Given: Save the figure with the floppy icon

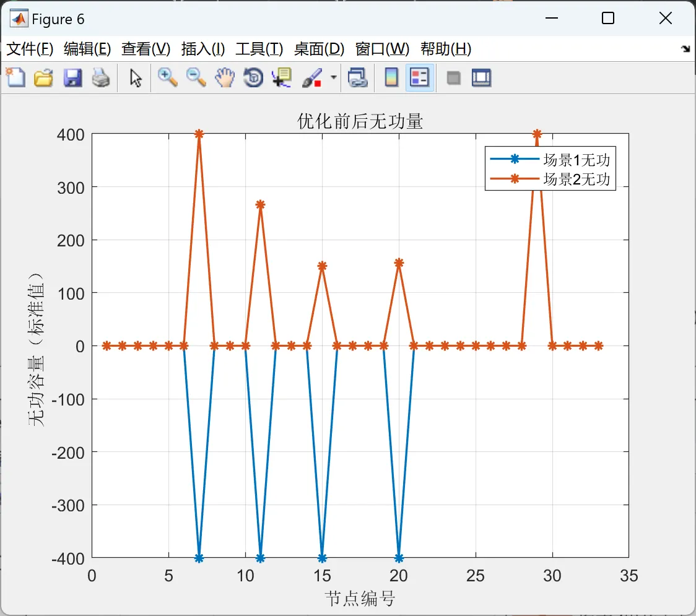Looking at the screenshot, I should 72,77.
